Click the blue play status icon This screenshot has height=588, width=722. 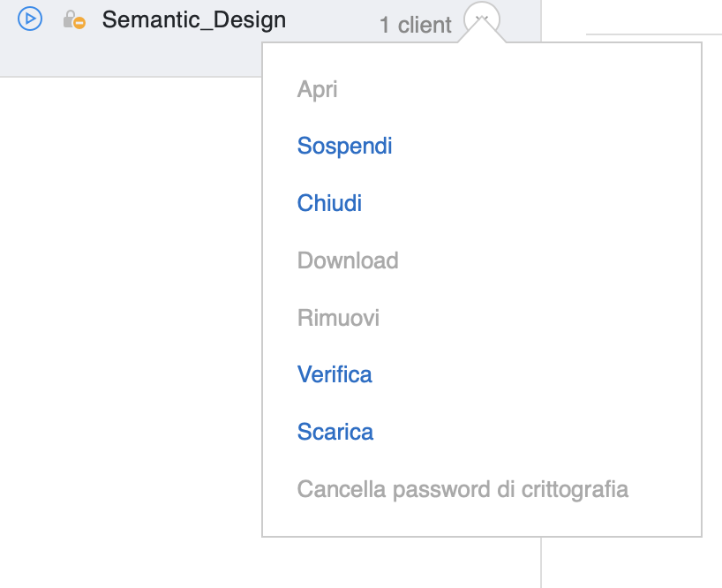tap(30, 19)
